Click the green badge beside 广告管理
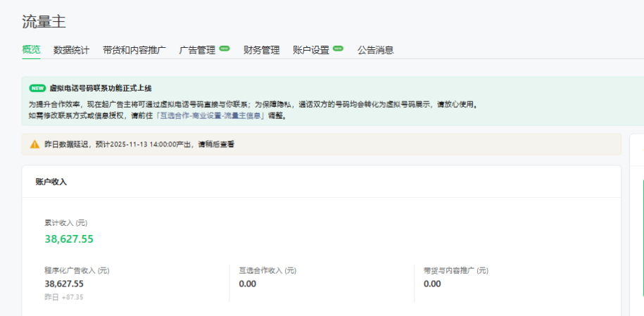 point(225,49)
